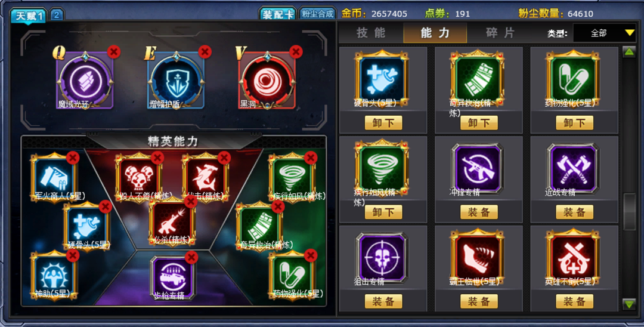Screen dimensions: 644x327
Task: Select the 步枪专精 elite ability icon
Action: point(173,277)
